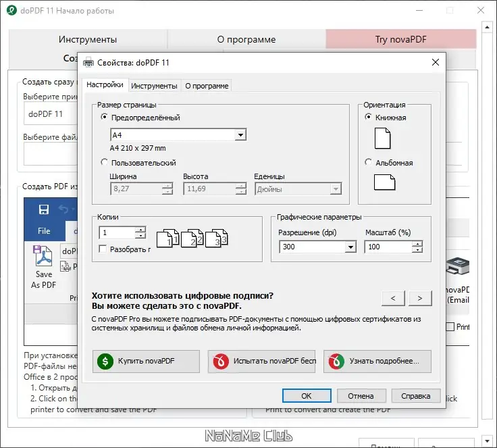This screenshot has width=497, height=448.
Task: Open the A4 page size dropdown
Action: click(x=240, y=135)
